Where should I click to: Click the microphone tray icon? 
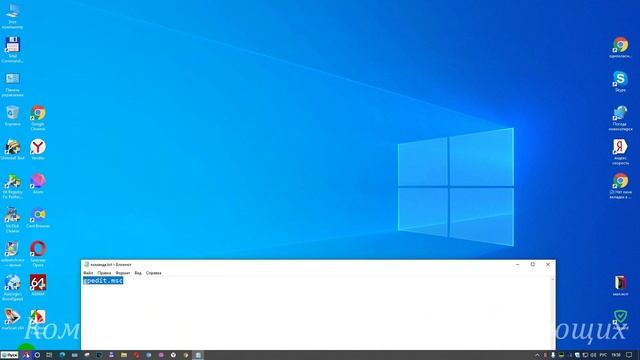tap(553, 355)
